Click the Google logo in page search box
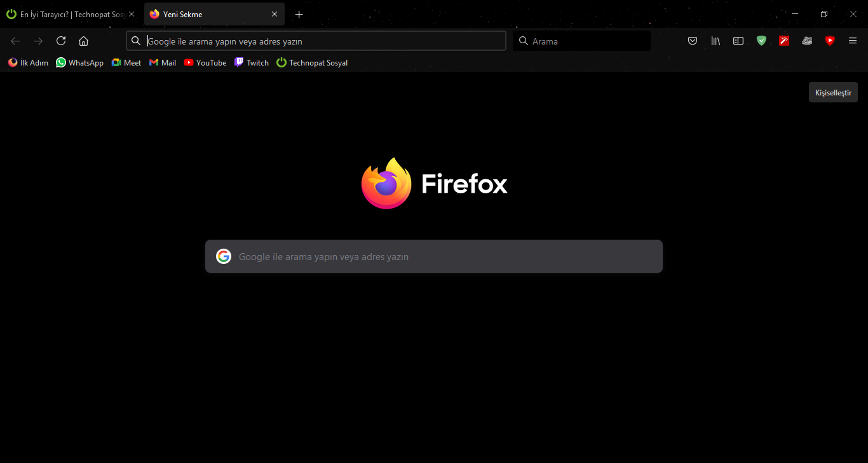 [x=224, y=256]
